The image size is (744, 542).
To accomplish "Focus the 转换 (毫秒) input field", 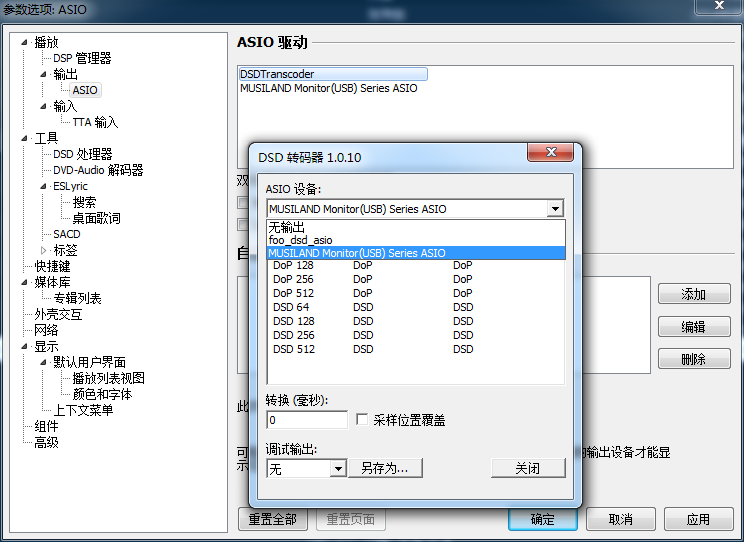I will coord(307,420).
